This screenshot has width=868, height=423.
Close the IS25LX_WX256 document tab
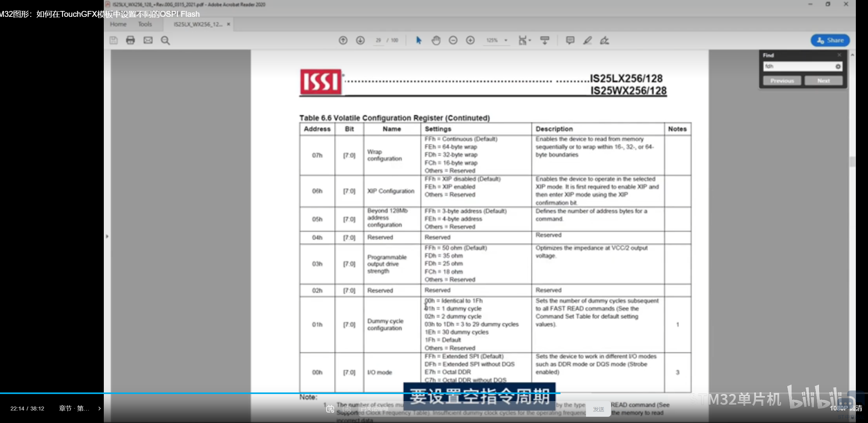pos(228,24)
